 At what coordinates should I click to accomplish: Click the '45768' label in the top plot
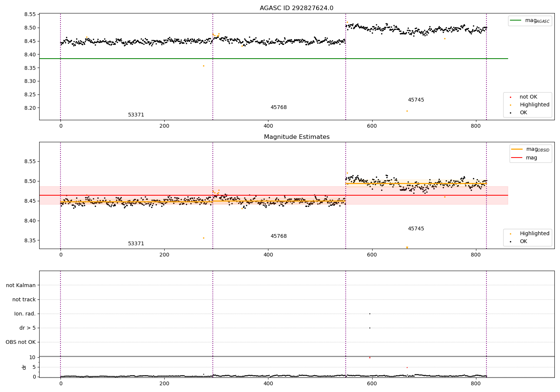point(279,108)
